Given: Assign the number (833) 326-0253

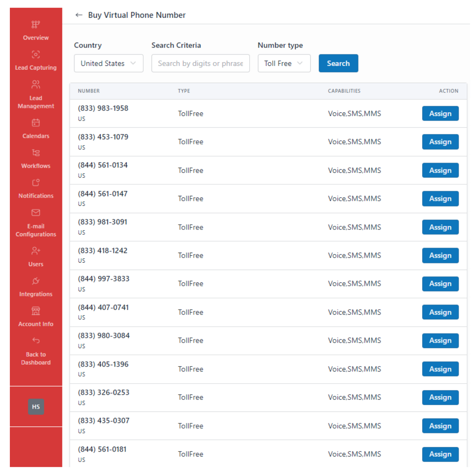Looking at the screenshot, I should pyautogui.click(x=440, y=397).
